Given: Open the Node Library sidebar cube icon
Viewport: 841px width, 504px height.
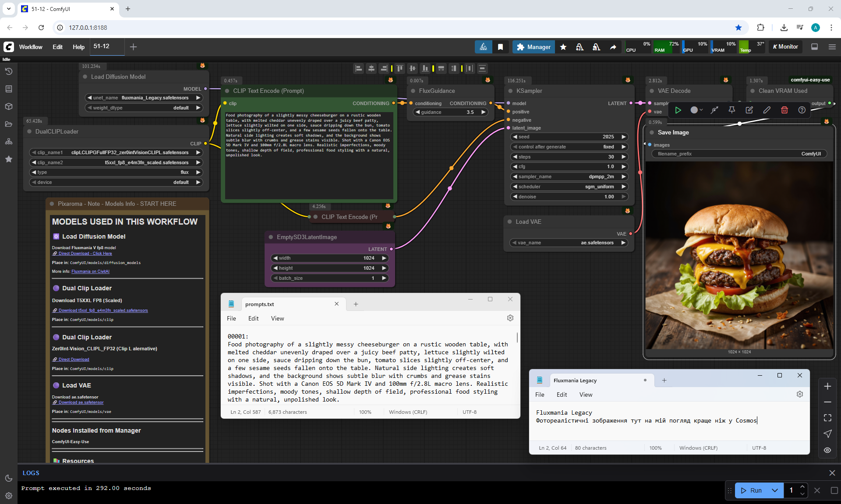Looking at the screenshot, I should pyautogui.click(x=8, y=106).
